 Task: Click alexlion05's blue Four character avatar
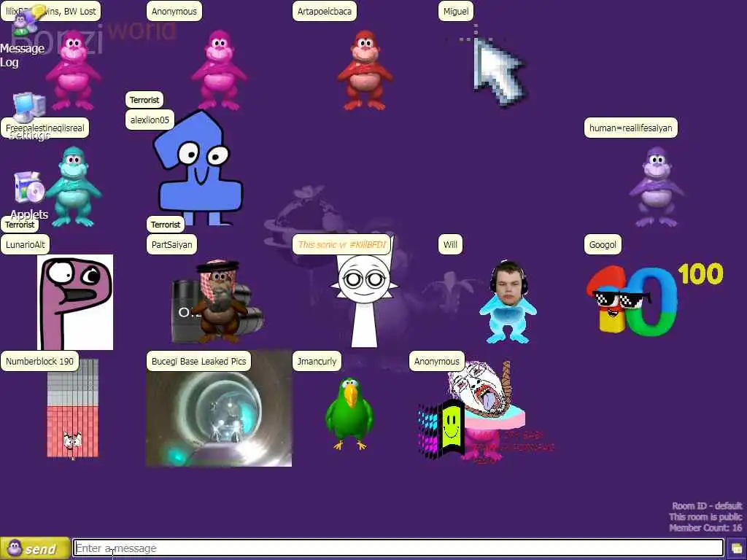click(x=198, y=168)
